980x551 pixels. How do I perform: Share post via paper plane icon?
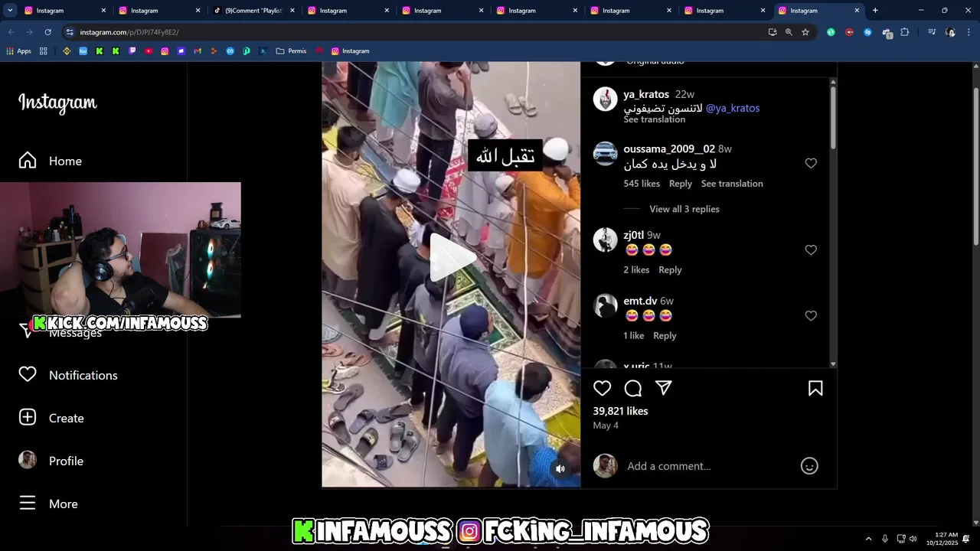tap(664, 388)
